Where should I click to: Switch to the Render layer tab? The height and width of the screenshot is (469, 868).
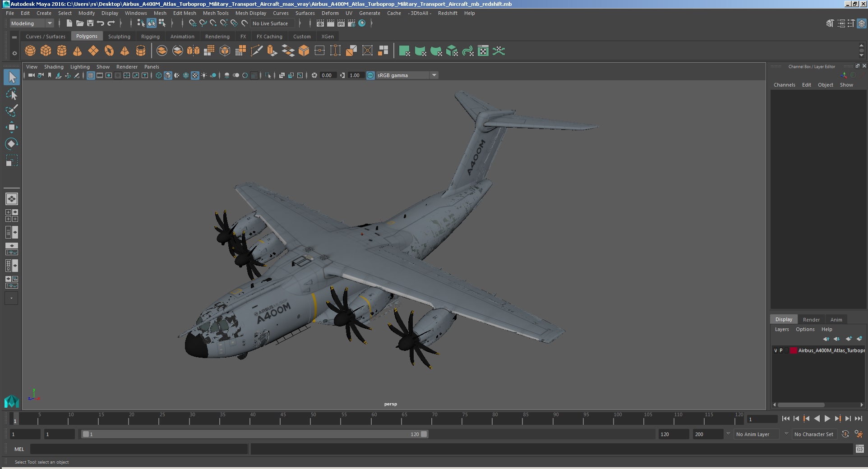811,320
